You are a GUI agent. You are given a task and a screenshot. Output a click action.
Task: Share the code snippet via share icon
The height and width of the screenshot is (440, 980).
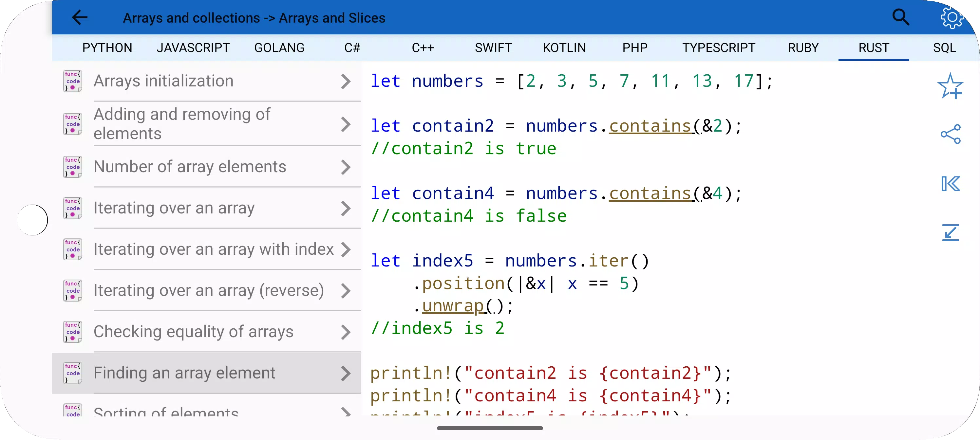950,134
